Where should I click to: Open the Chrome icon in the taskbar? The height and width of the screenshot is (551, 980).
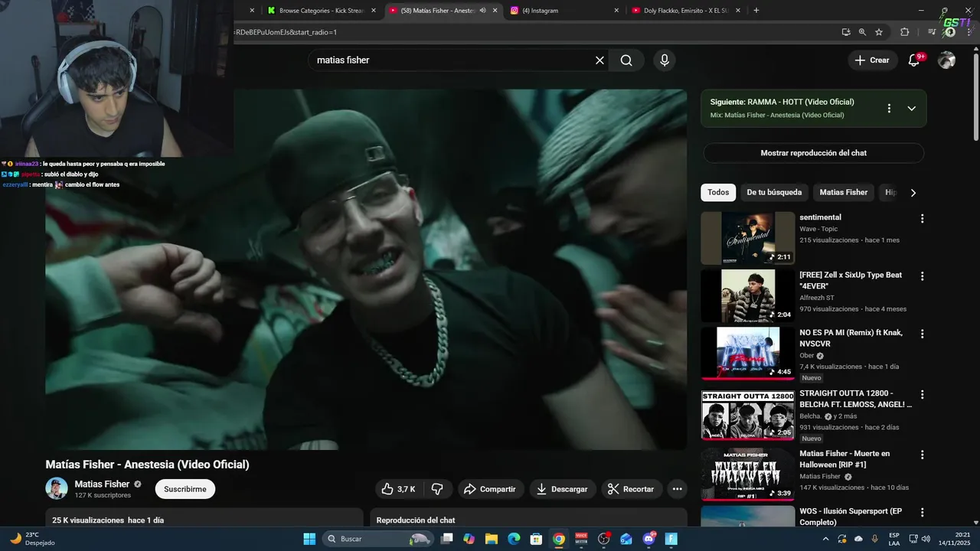point(559,539)
